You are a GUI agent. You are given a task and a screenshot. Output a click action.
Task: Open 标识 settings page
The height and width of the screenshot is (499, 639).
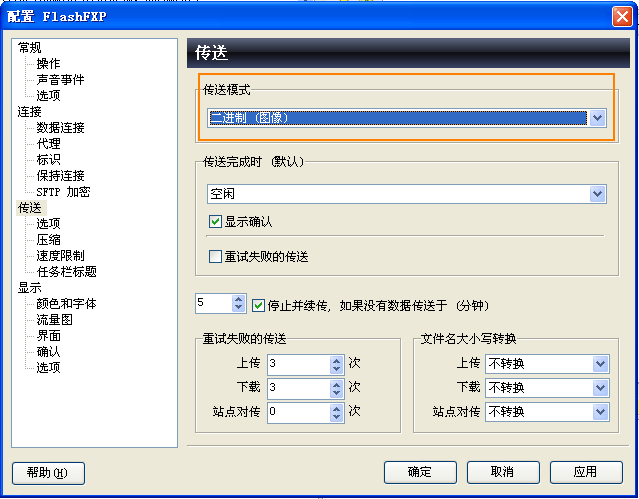point(48,159)
